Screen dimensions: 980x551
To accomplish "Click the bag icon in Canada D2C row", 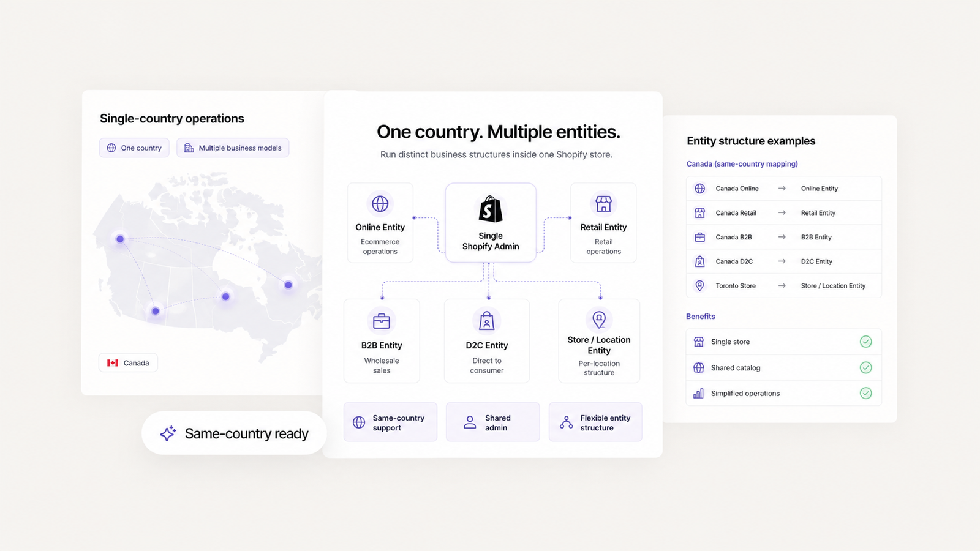I will pos(700,261).
